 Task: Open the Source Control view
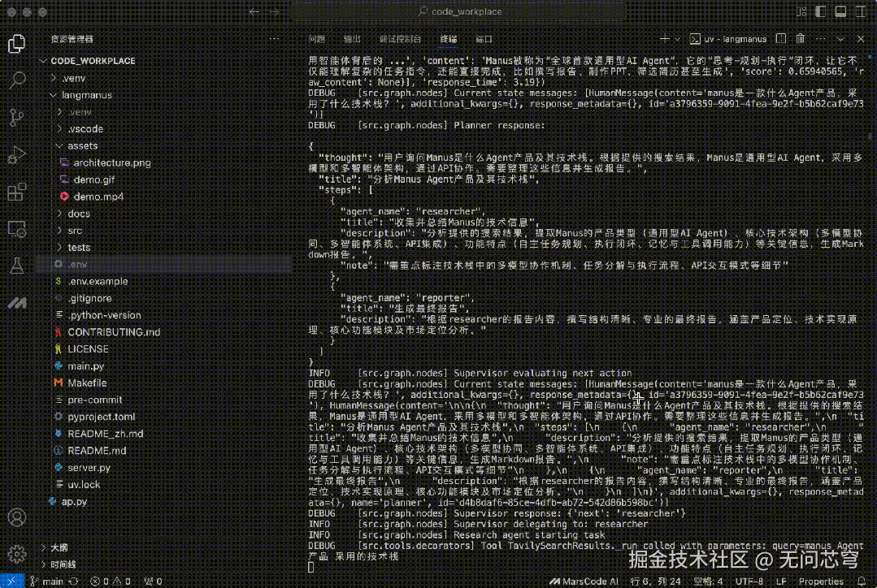click(x=17, y=117)
